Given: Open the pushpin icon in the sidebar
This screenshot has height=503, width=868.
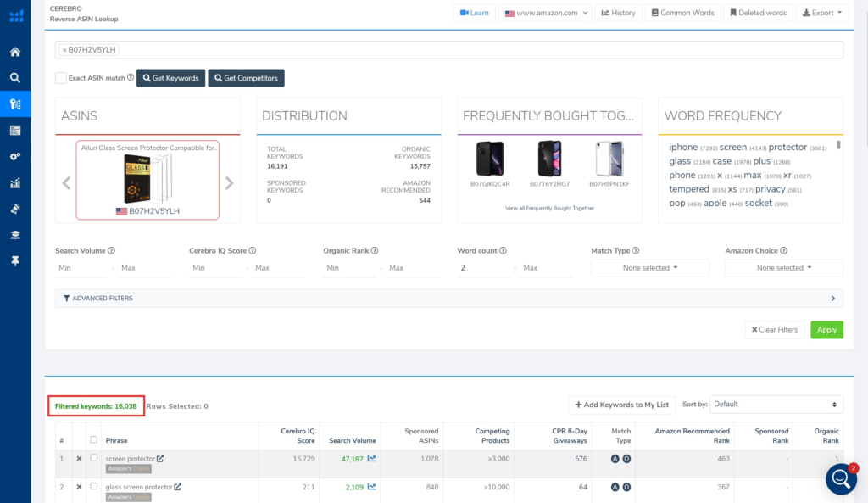Looking at the screenshot, I should click(15, 261).
